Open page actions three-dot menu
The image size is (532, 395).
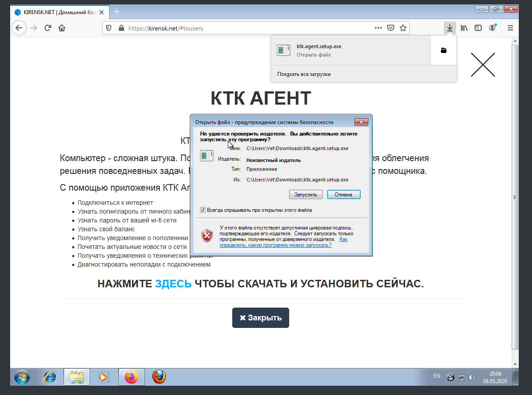[x=378, y=27]
